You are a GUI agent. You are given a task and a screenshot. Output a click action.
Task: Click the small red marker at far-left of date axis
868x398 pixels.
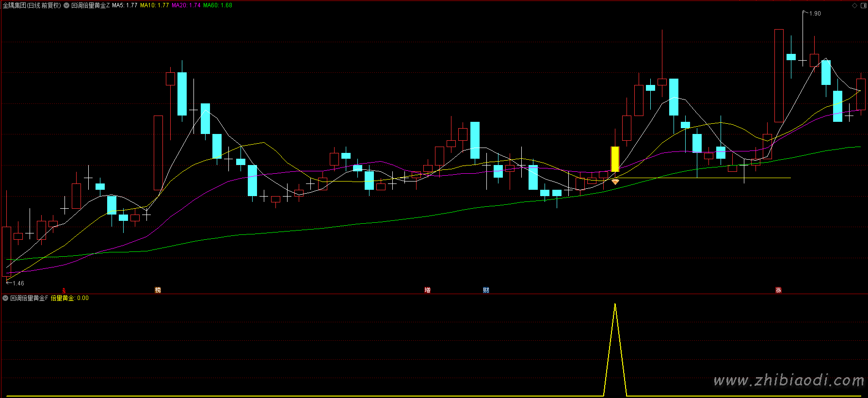click(64, 290)
